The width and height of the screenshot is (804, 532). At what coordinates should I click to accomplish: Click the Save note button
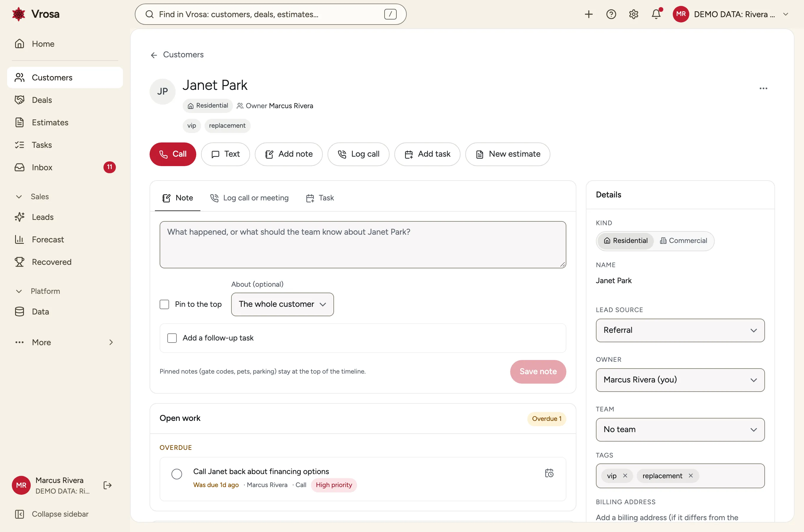point(538,372)
